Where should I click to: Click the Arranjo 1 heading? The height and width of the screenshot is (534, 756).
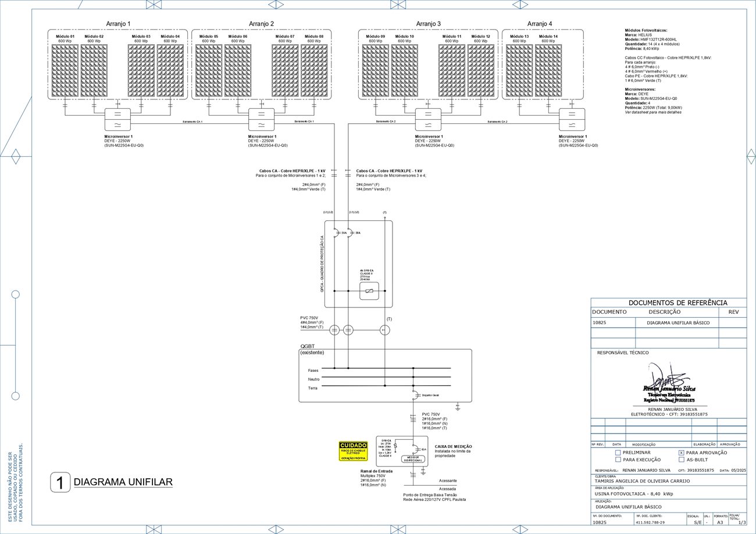click(x=118, y=24)
